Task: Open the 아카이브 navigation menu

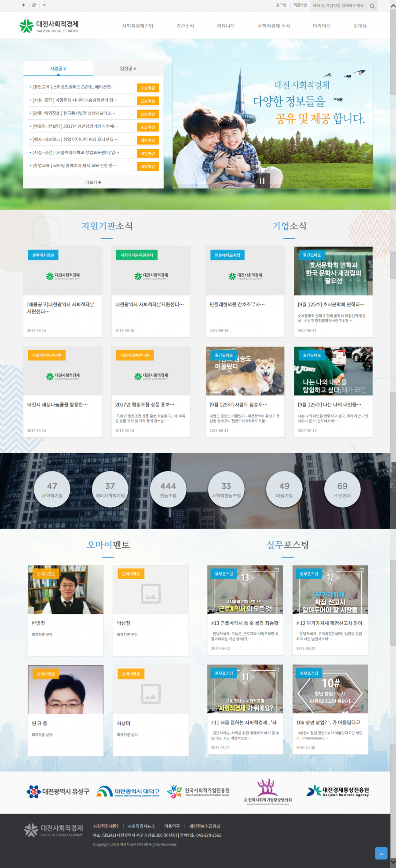Action: 322,26
